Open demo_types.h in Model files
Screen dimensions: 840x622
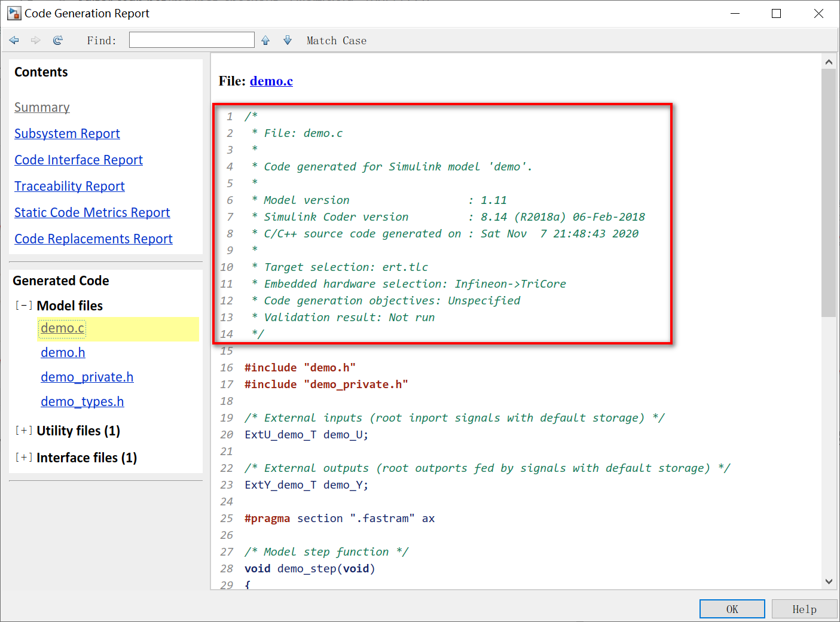(x=83, y=401)
